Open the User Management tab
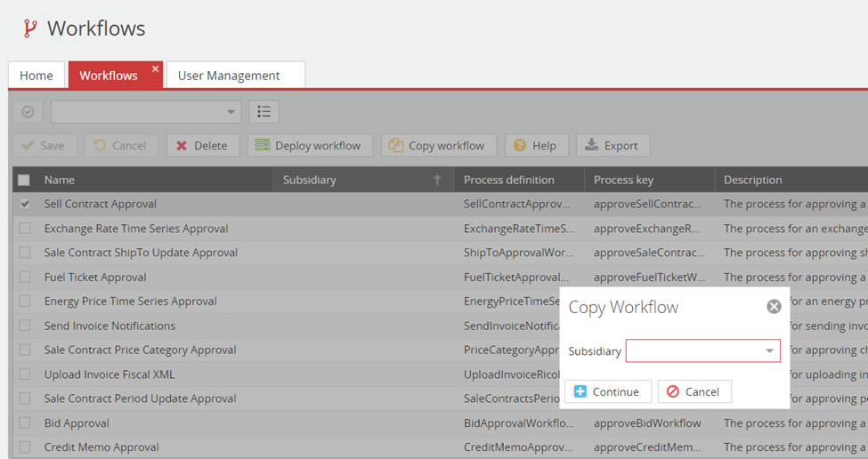868x459 pixels. click(229, 76)
